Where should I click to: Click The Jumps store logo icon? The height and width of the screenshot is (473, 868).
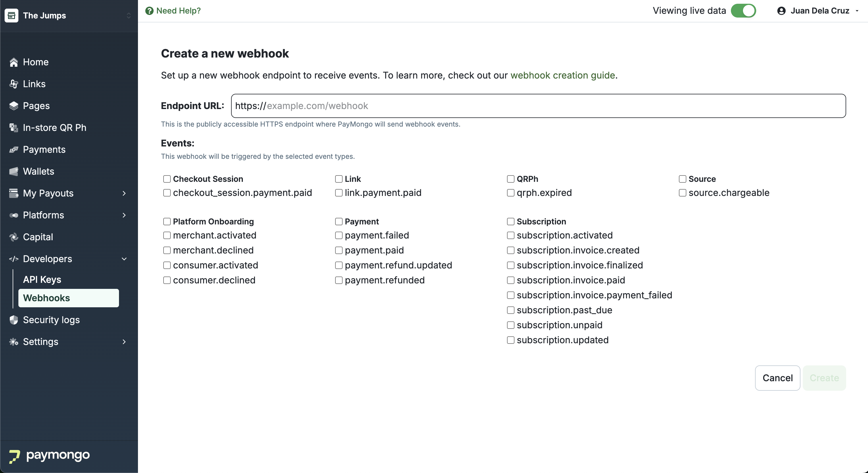click(11, 16)
